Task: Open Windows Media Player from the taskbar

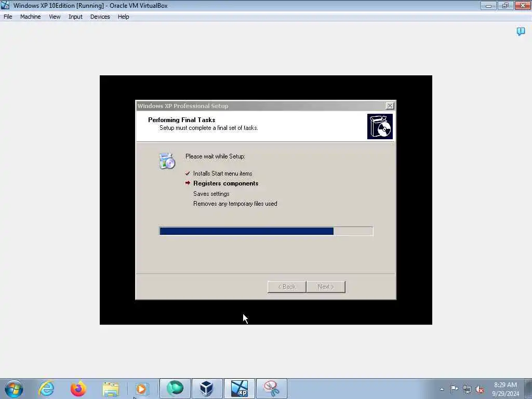Action: point(141,389)
